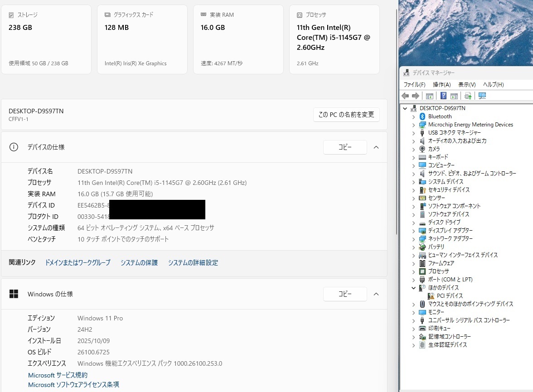Click the キーボード keyboard device icon
The width and height of the screenshot is (533, 392).
pos(422,157)
